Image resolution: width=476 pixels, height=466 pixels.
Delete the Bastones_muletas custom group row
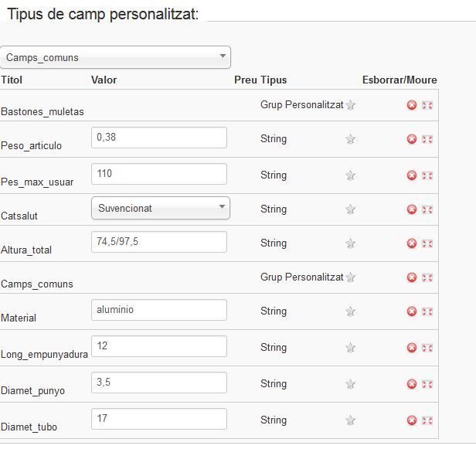click(x=412, y=105)
